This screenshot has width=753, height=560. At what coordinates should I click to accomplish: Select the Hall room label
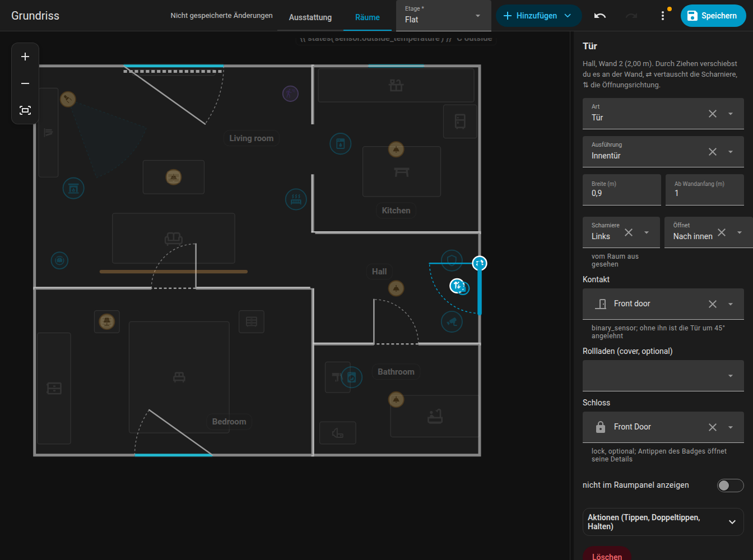[x=379, y=272]
